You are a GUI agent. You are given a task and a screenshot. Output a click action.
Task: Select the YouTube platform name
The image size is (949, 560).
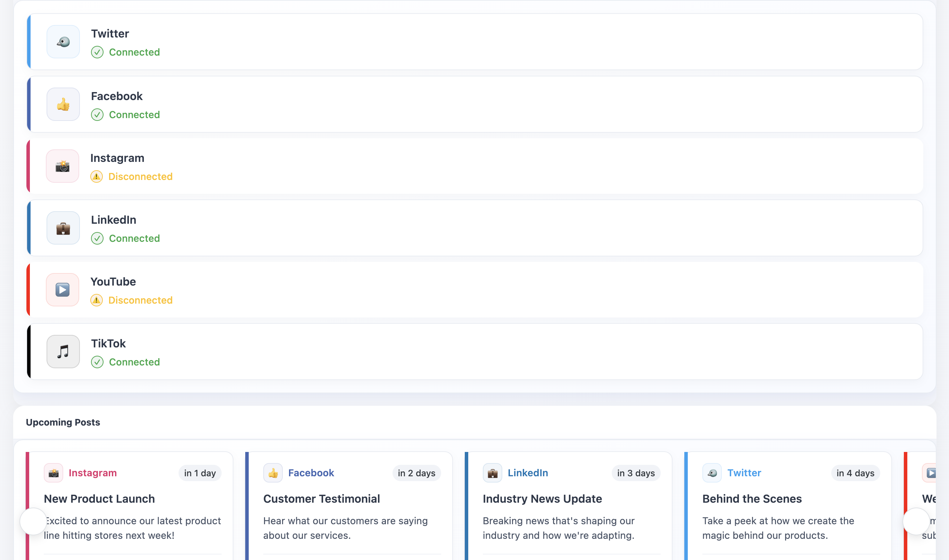point(113,282)
